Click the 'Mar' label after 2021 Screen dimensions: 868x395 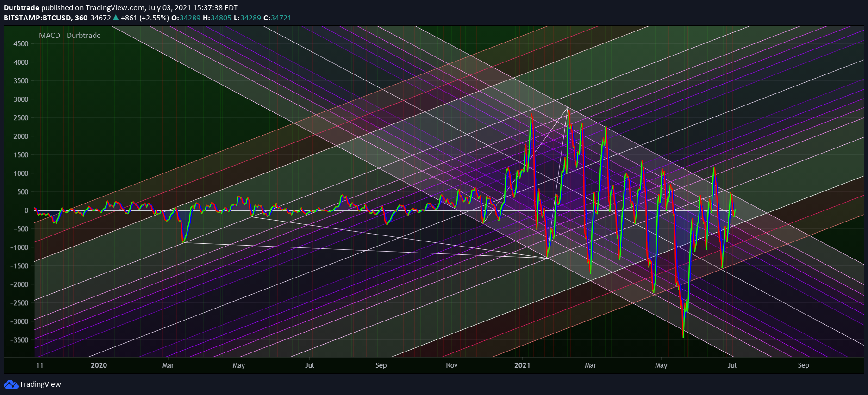click(591, 365)
